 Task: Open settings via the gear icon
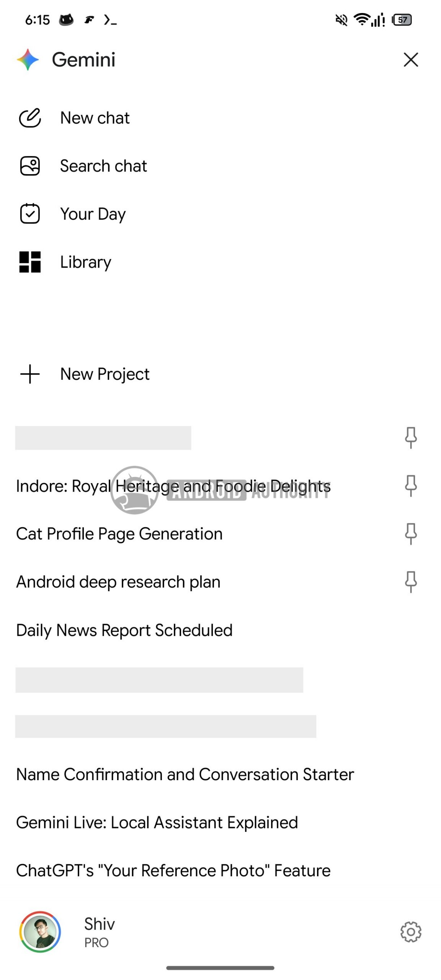tap(410, 932)
